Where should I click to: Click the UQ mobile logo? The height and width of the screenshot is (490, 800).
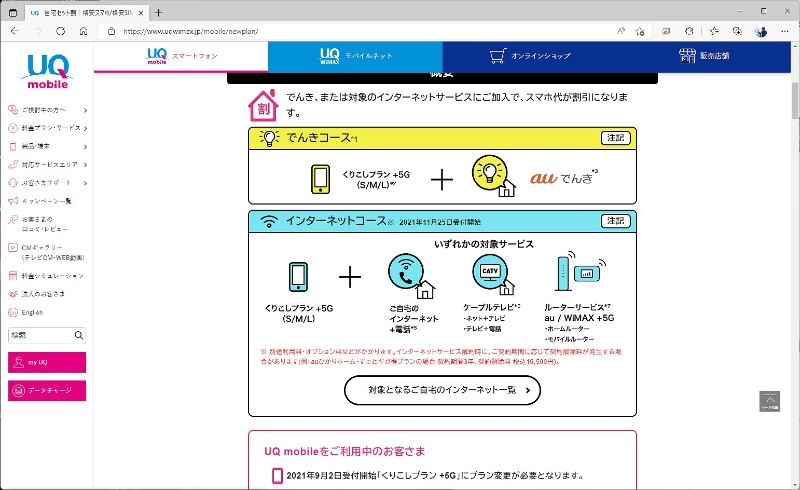pos(47,71)
